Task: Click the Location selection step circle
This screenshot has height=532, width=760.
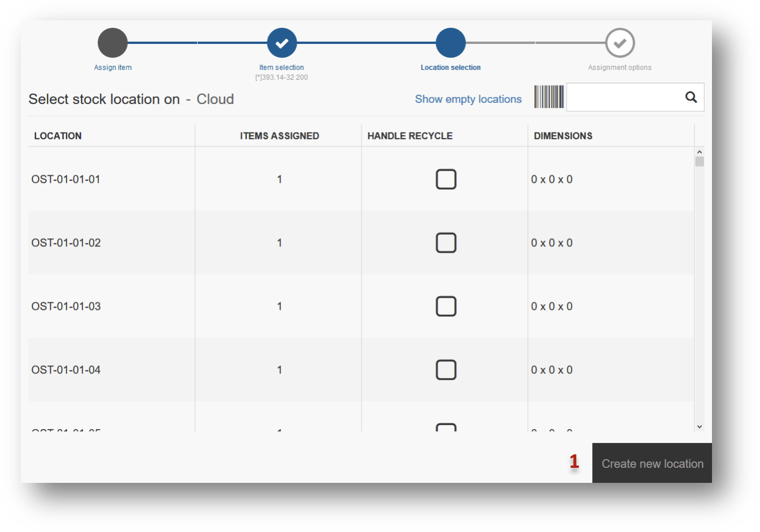Action: (x=451, y=43)
